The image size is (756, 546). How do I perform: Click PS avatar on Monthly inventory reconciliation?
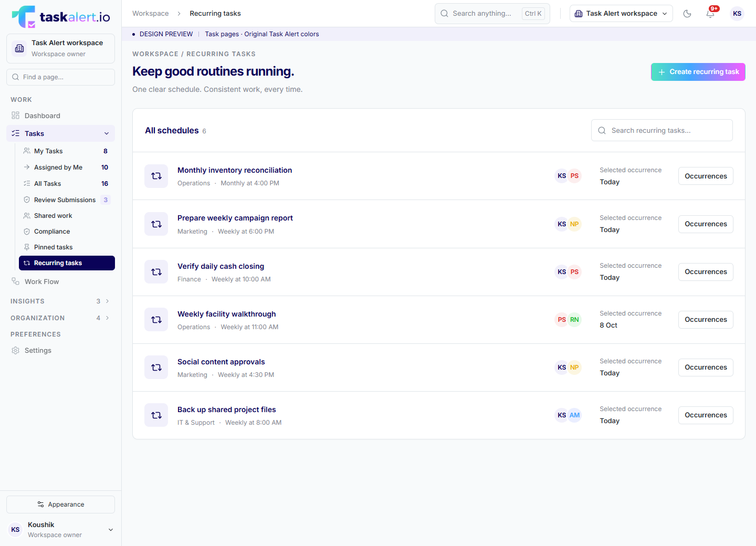(x=575, y=176)
